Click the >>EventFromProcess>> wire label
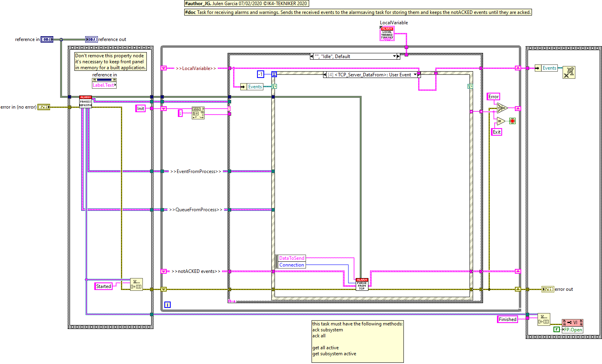602x364 pixels. (x=195, y=171)
